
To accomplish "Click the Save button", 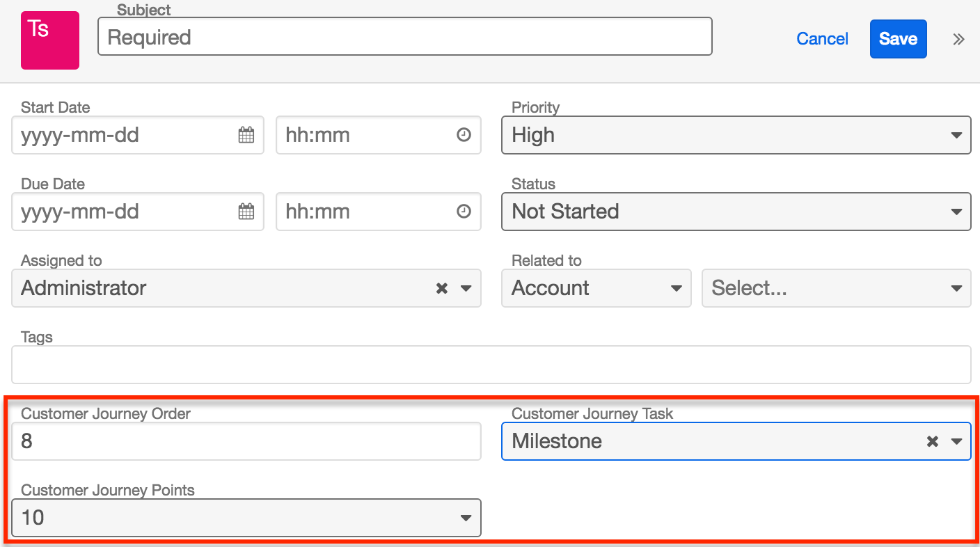I will [898, 40].
